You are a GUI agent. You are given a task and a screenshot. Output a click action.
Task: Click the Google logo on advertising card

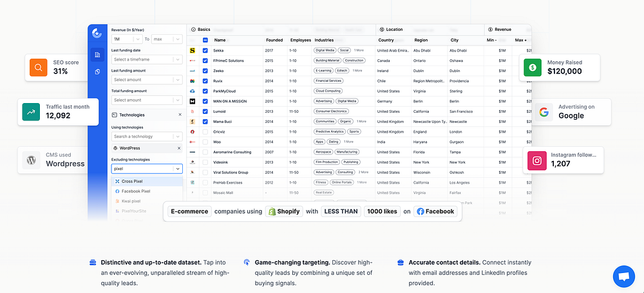[544, 112]
